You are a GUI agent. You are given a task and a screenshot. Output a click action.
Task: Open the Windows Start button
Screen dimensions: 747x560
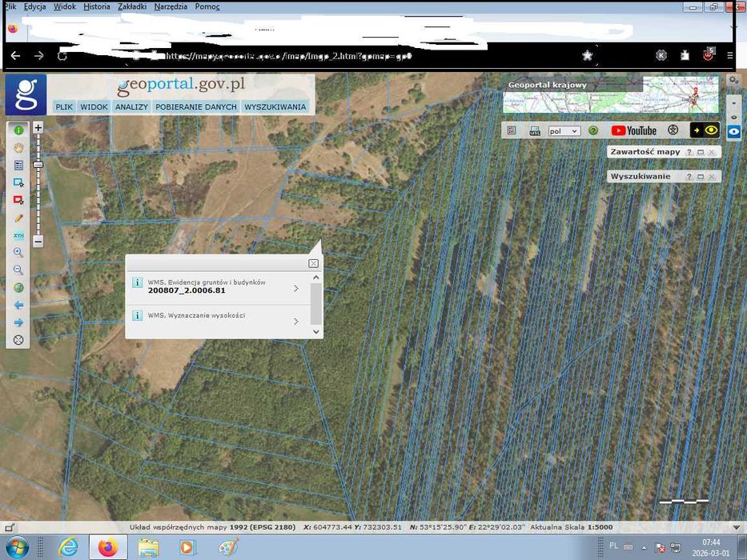click(16, 548)
